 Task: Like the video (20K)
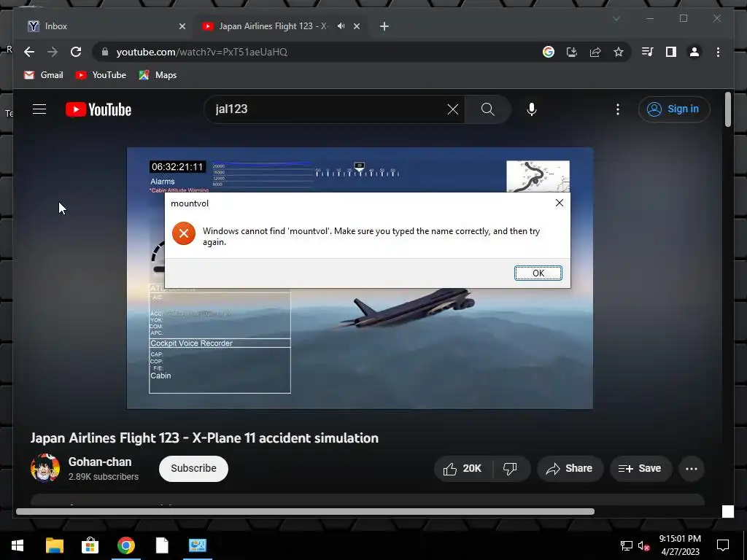[x=462, y=469]
